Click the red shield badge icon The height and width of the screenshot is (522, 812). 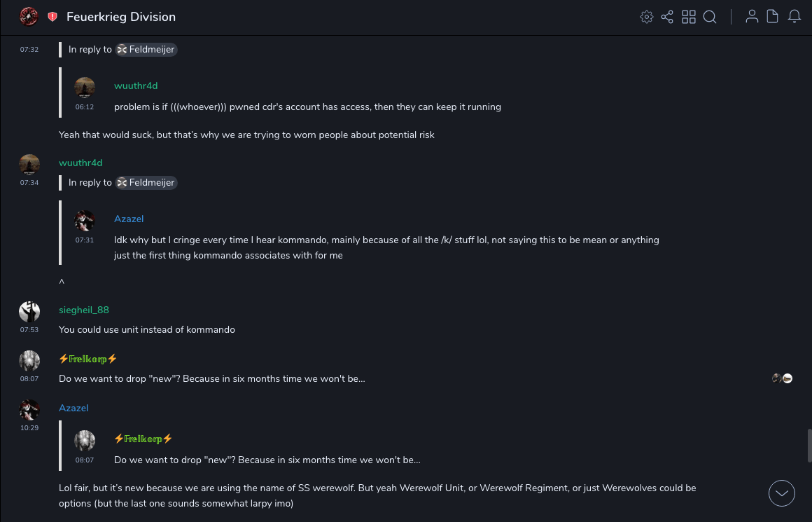[x=52, y=17]
